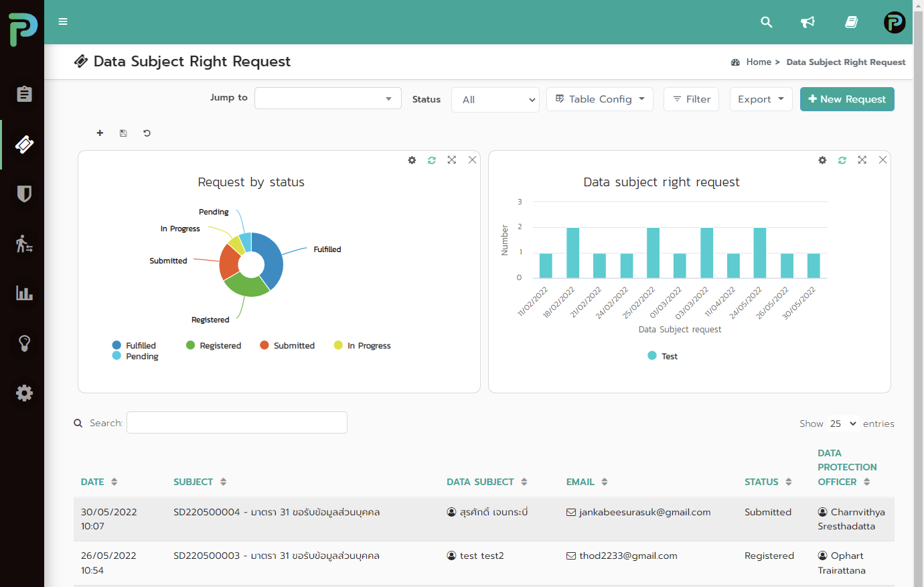Toggle Submitted legend item in pie chart
The width and height of the screenshot is (924, 587).
(287, 346)
